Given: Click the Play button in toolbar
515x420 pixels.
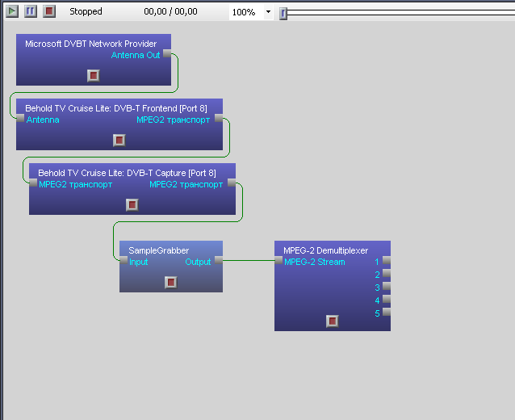Looking at the screenshot, I should point(12,11).
